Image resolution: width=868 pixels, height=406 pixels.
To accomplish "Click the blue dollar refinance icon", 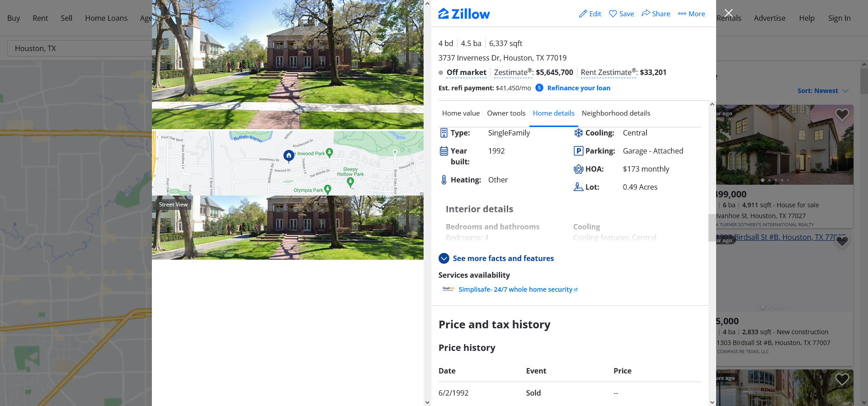I will [x=539, y=88].
